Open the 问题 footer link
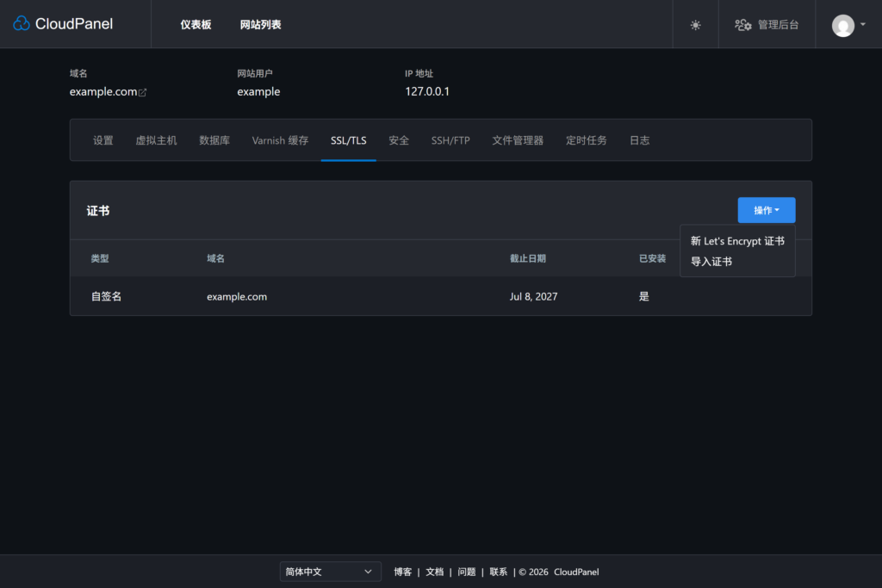882x588 pixels. (466, 572)
